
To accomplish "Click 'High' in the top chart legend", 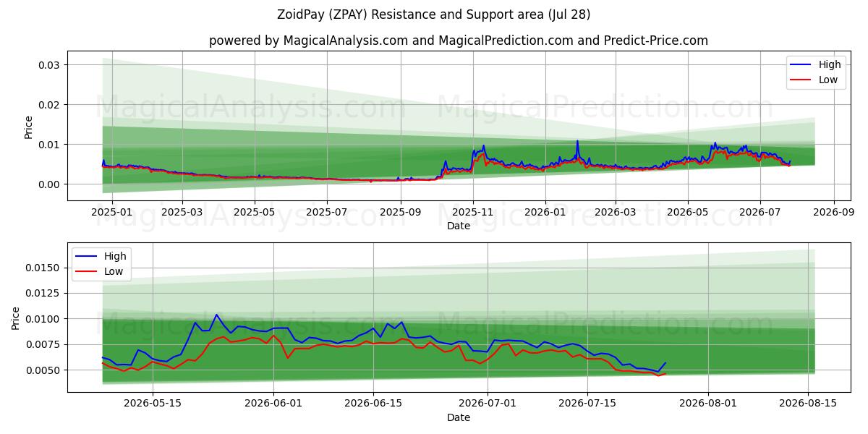I will pos(829,64).
